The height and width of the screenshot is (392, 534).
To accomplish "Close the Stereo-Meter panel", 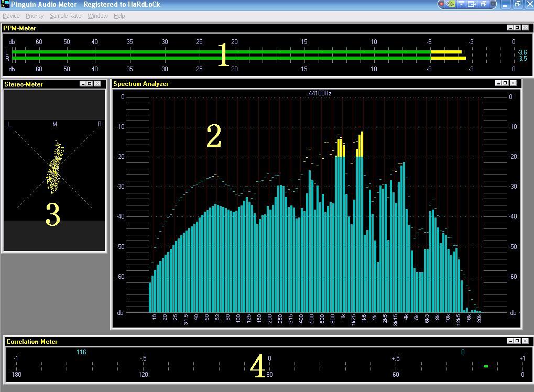I will pos(98,83).
